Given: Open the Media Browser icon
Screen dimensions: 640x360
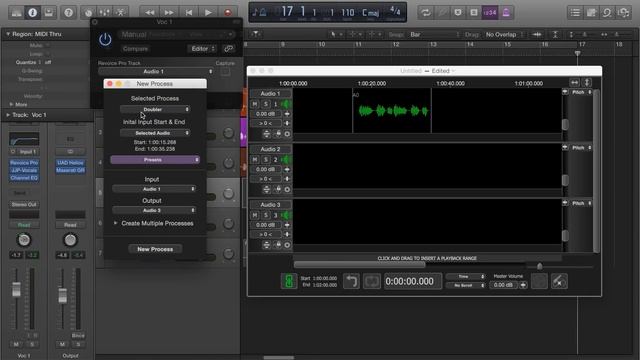Looking at the screenshot, I should [623, 13].
